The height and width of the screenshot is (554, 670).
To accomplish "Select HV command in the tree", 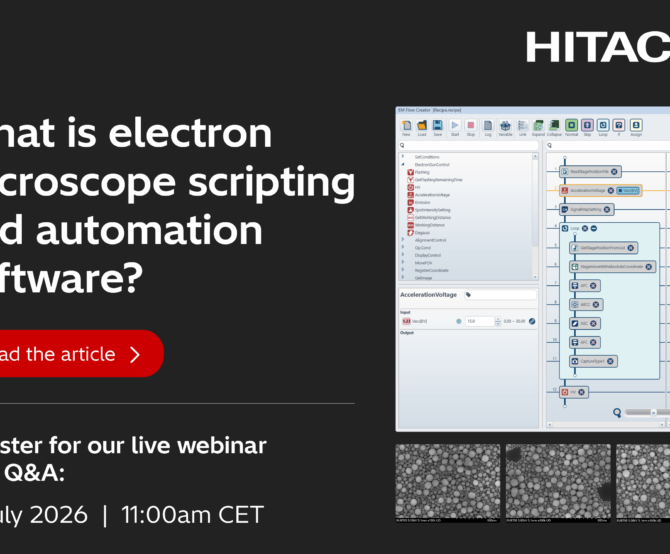I will click(x=414, y=187).
